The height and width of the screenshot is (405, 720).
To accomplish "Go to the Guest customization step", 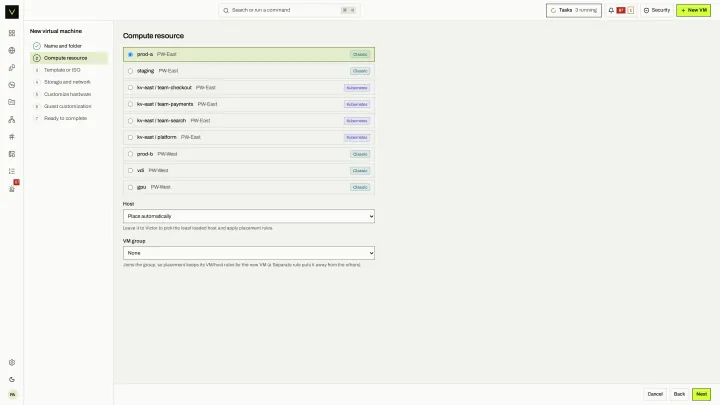I will click(x=69, y=106).
